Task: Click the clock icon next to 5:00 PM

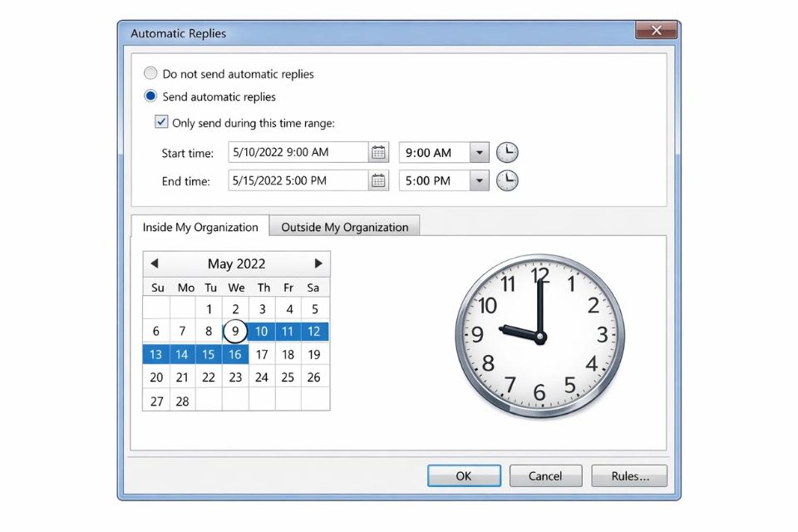Action: coord(507,180)
